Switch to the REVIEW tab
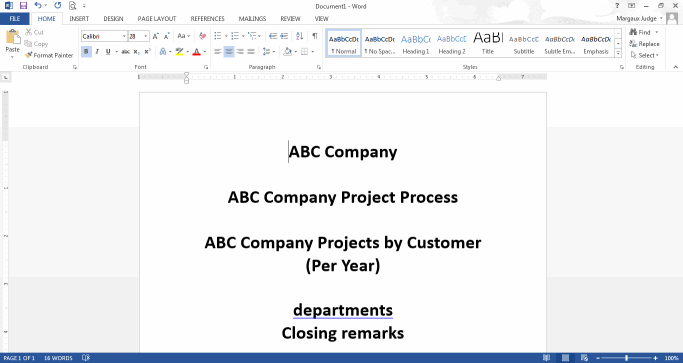The height and width of the screenshot is (363, 683). [x=290, y=19]
